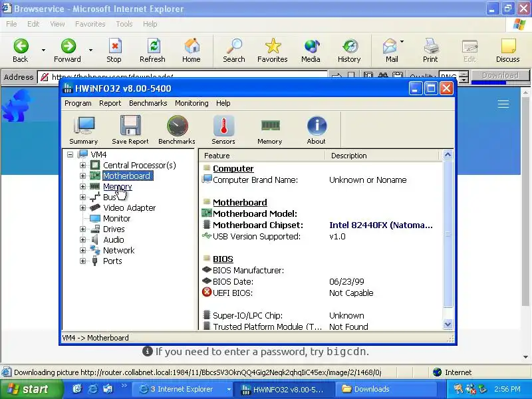
Task: Open the HWiNFO Program menu
Action: 78,103
